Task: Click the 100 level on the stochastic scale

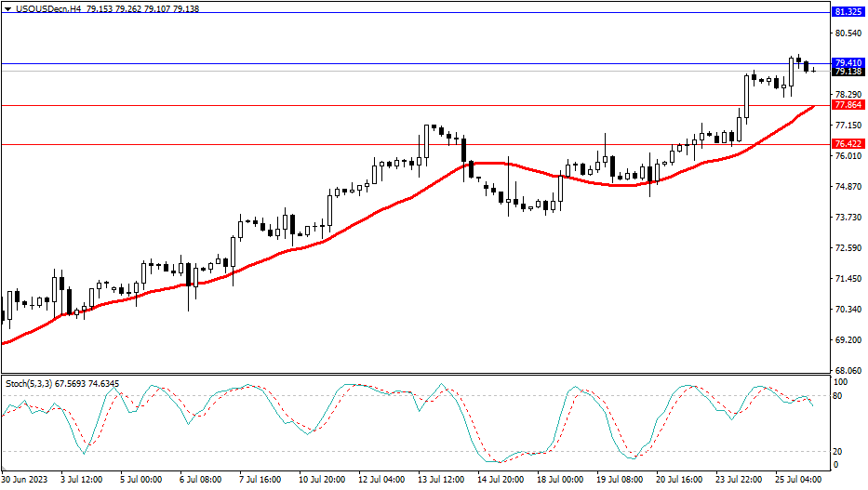Action: point(840,382)
